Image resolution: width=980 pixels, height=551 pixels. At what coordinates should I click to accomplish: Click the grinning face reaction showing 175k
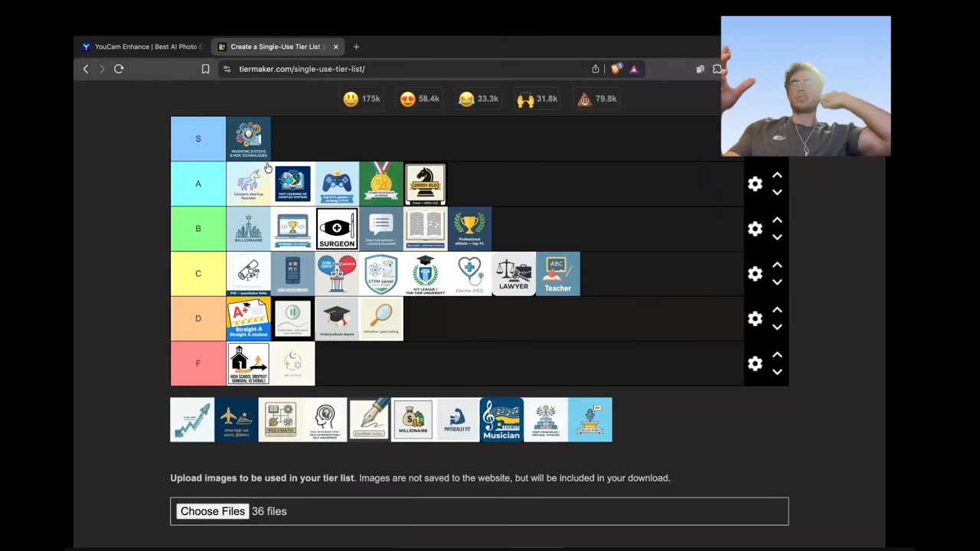[x=361, y=99]
